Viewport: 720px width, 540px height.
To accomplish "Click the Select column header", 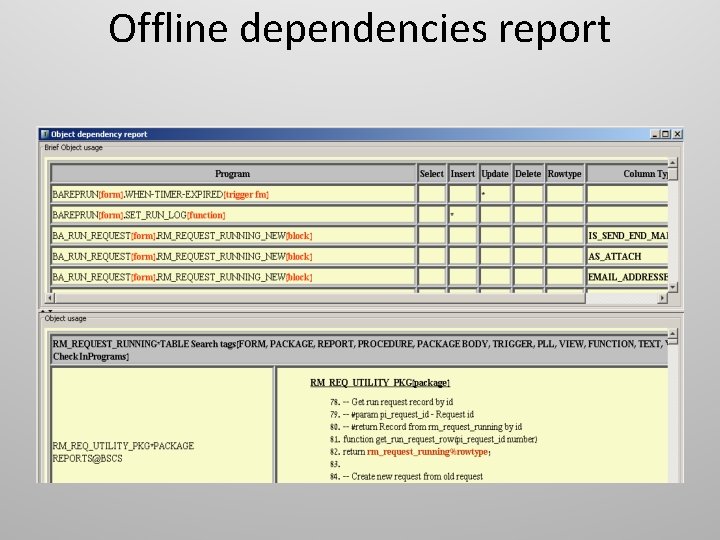I will pyautogui.click(x=432, y=174).
